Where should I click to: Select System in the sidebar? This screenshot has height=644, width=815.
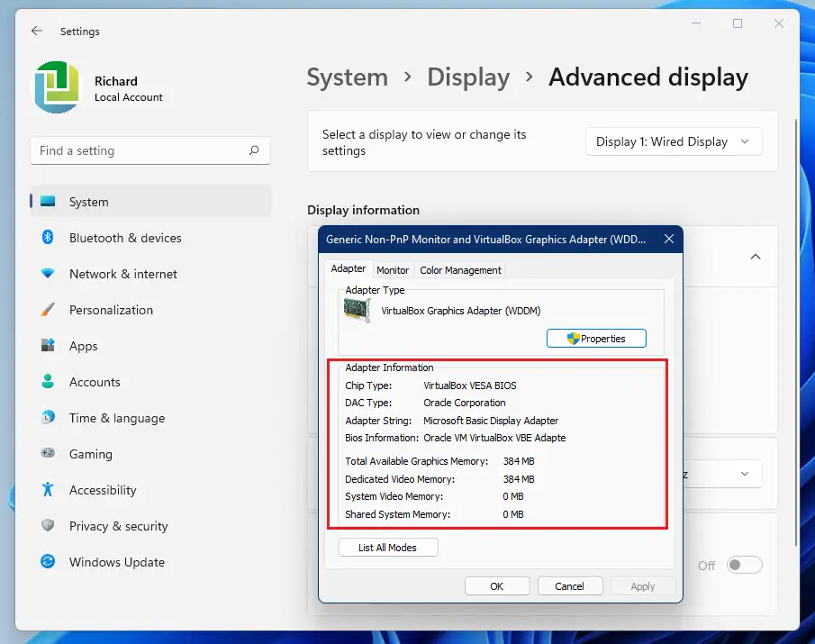click(x=150, y=201)
